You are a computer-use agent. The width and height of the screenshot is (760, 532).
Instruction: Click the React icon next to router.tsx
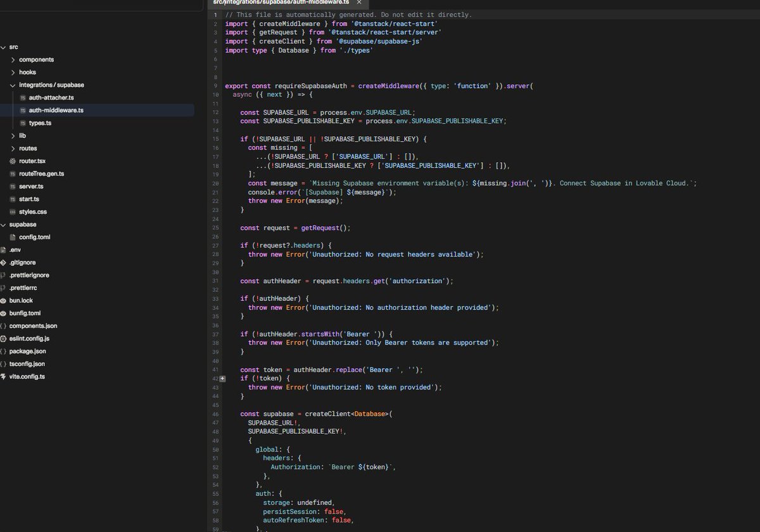pyautogui.click(x=13, y=161)
